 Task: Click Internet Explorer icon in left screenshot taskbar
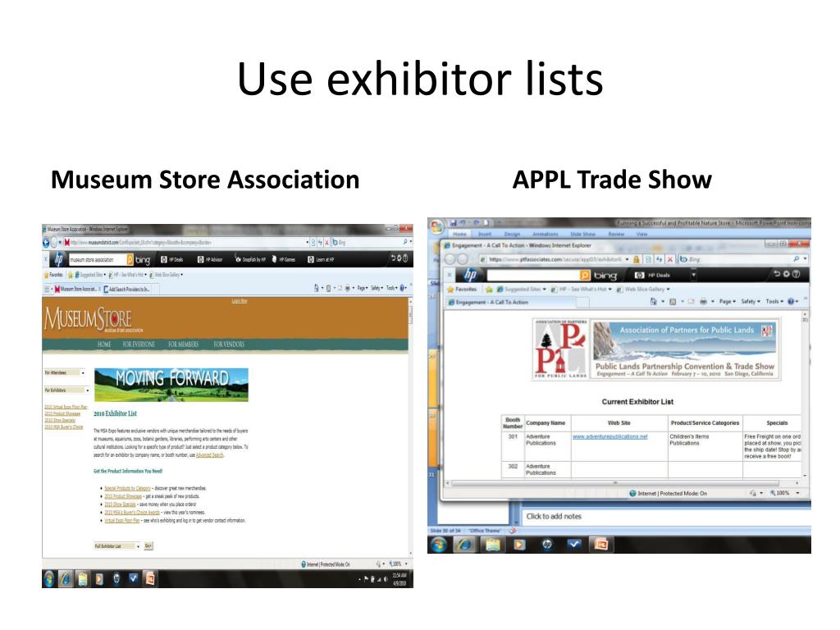pyautogui.click(x=66, y=579)
